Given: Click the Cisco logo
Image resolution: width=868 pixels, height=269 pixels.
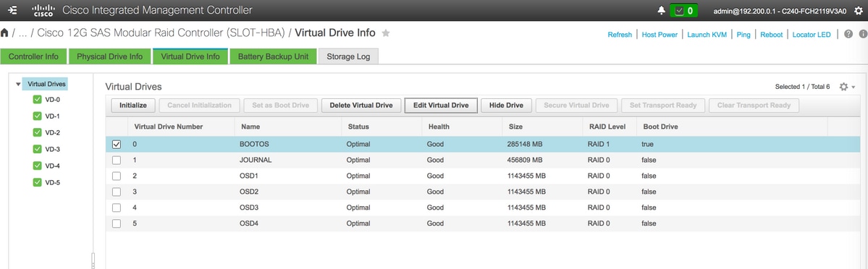Looking at the screenshot, I should click(x=43, y=10).
